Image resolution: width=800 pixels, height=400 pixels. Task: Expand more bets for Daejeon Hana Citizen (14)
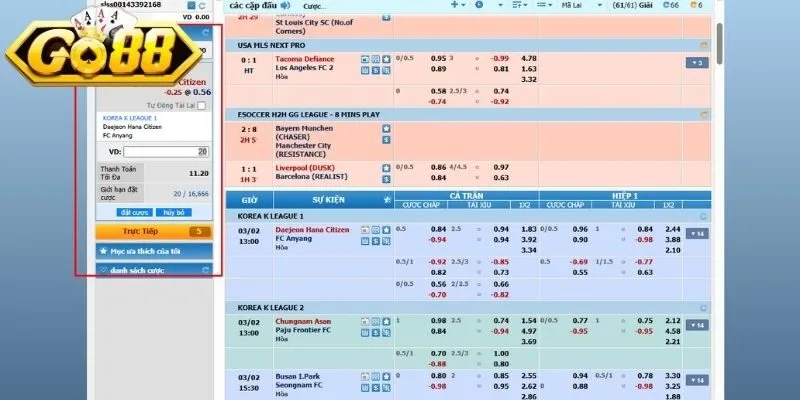click(x=696, y=233)
